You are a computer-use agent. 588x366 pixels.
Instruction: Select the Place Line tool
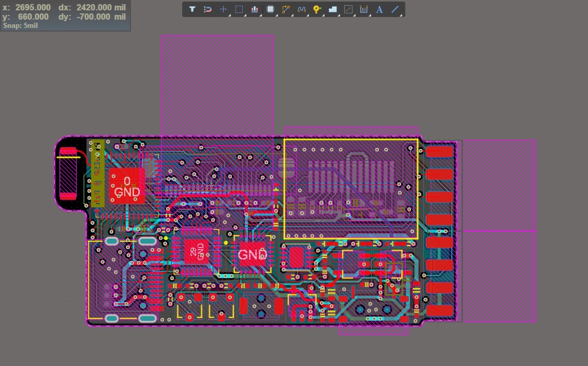tap(395, 9)
